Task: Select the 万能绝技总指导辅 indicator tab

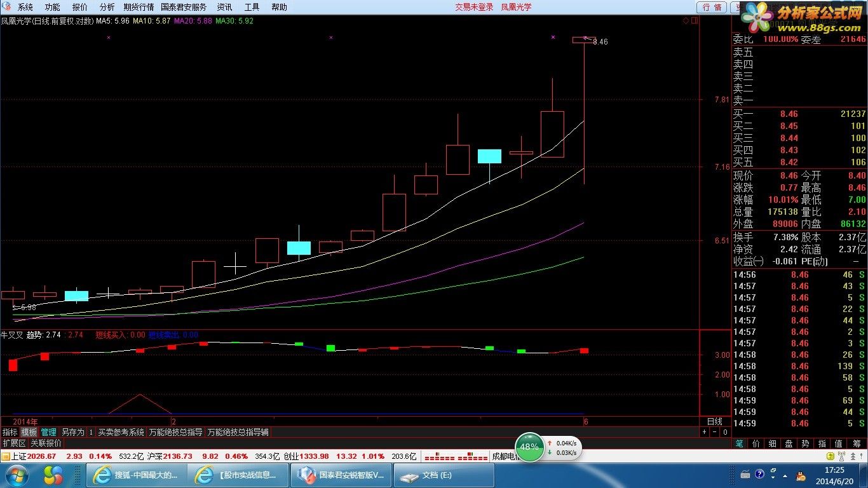Action: pyautogui.click(x=238, y=432)
